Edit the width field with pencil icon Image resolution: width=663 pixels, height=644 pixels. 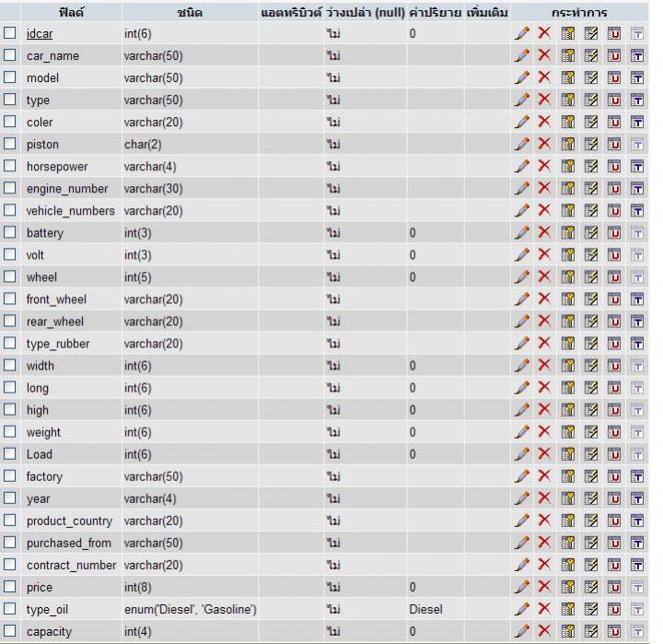point(522,366)
